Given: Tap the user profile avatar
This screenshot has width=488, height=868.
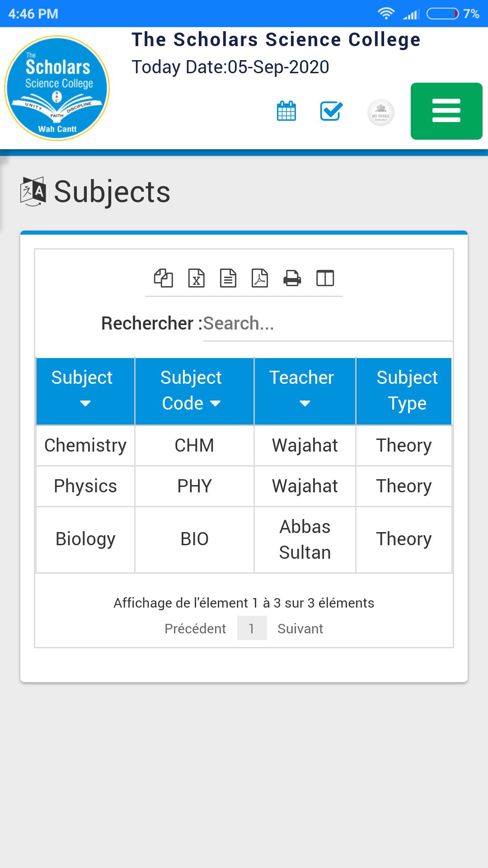Looking at the screenshot, I should pos(381,113).
